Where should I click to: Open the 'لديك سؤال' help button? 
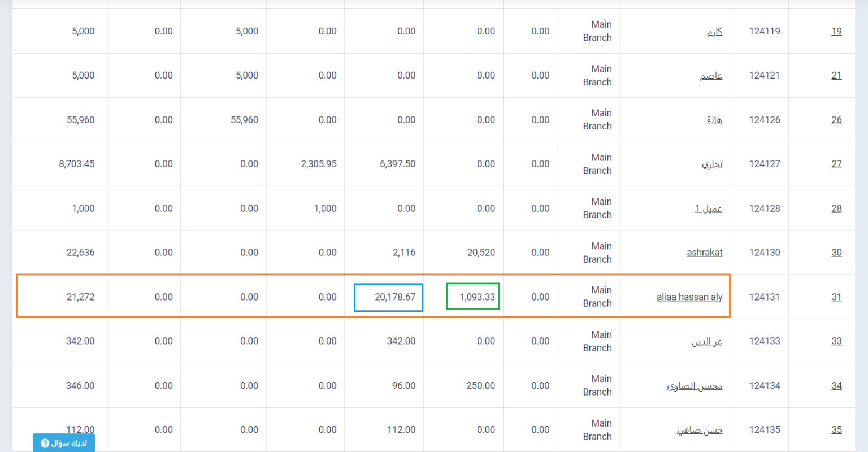(64, 443)
